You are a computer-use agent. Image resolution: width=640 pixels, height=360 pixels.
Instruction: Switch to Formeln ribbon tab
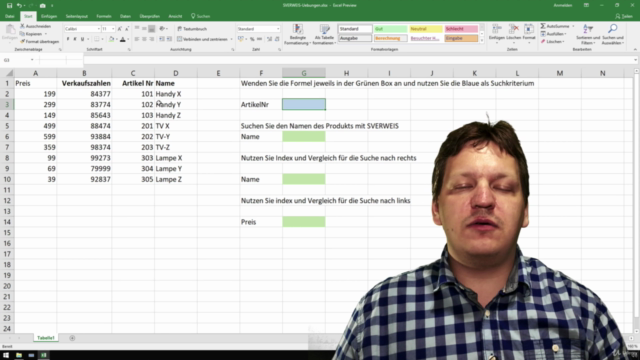(104, 16)
